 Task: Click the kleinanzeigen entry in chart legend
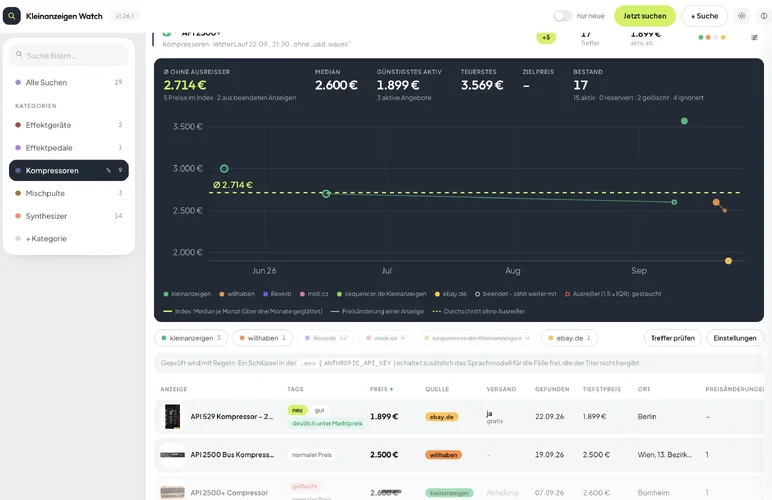187,294
